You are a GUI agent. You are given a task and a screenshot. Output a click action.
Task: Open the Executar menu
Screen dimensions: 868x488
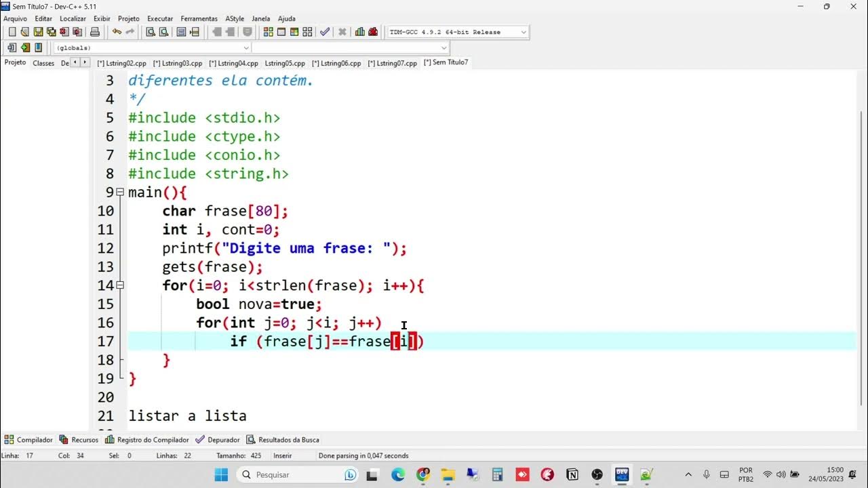[x=160, y=18]
